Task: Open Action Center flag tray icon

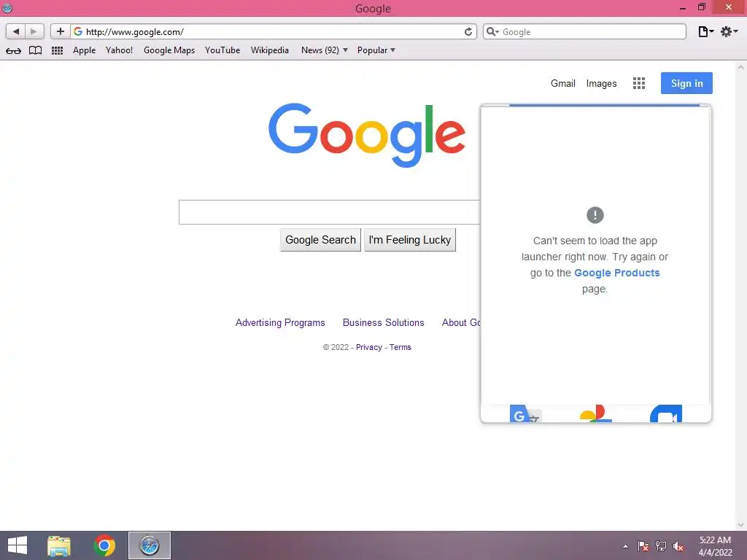Action: (x=643, y=546)
